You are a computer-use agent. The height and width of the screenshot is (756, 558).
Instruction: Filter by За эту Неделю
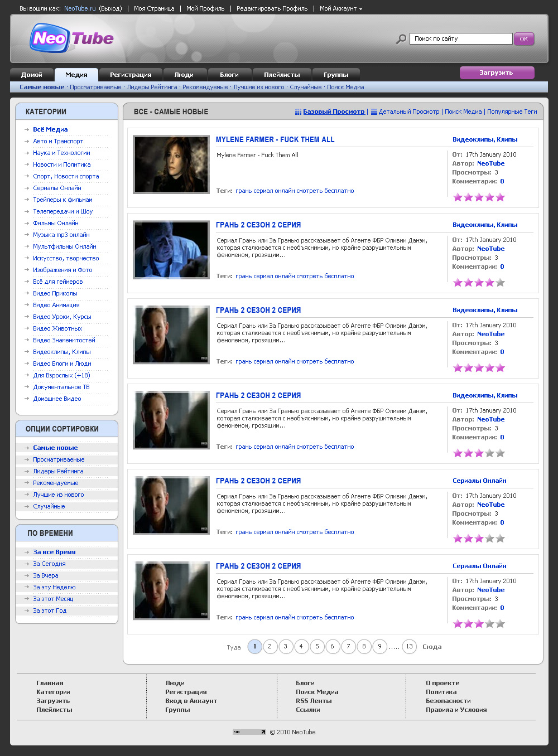pyautogui.click(x=54, y=587)
